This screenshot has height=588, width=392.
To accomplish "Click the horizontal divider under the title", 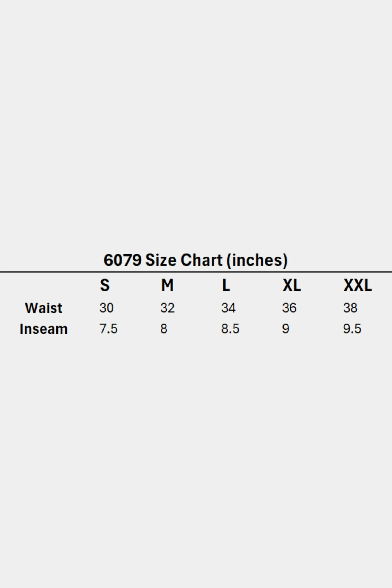I will [196, 272].
